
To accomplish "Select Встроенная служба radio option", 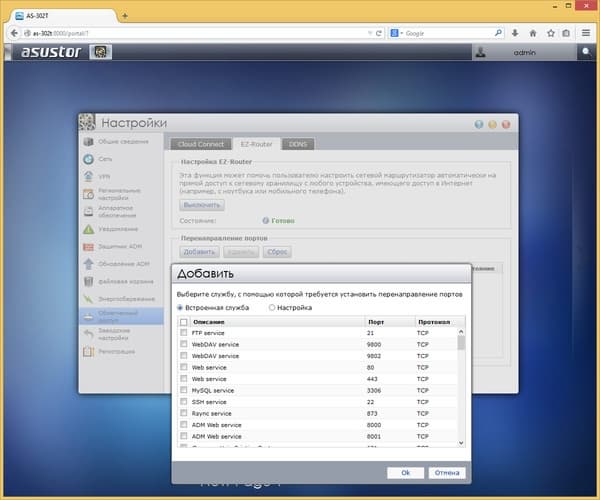I will coord(180,308).
